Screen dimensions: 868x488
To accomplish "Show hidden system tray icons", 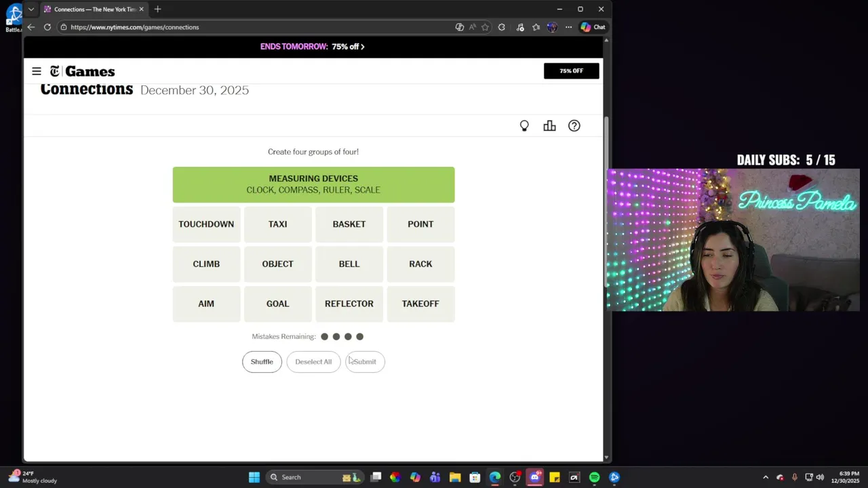I will click(766, 477).
